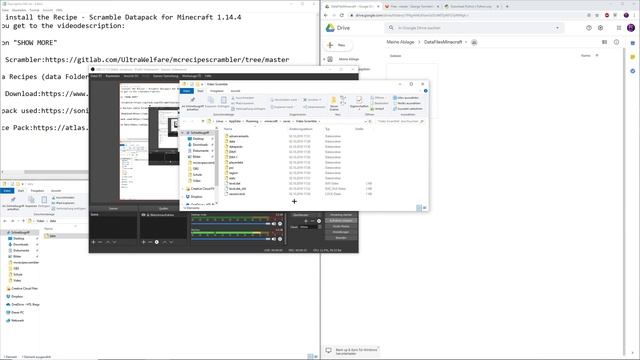This screenshot has width=640, height=360.
Task: Open transition duration dropdown in OBS
Action: pyautogui.click(x=320, y=227)
